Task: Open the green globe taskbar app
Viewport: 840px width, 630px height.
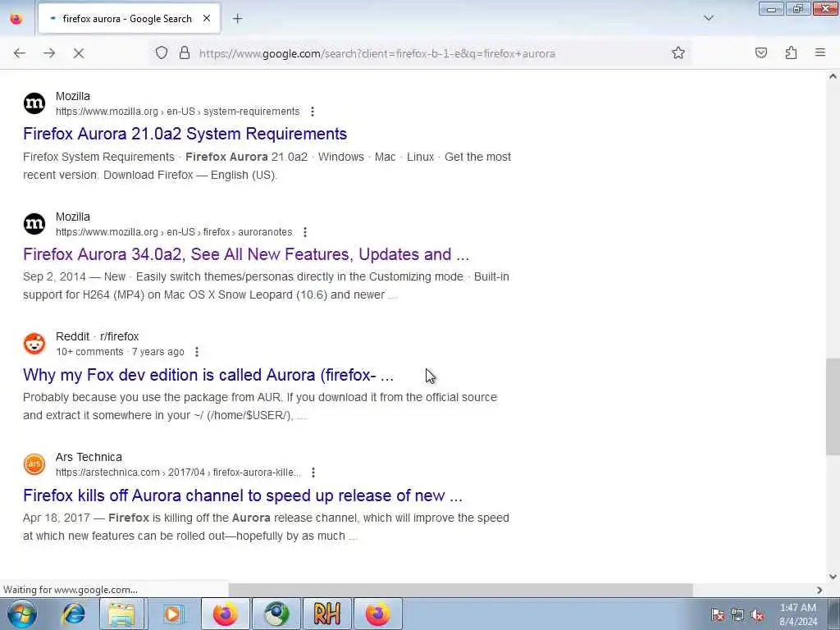Action: tap(276, 614)
